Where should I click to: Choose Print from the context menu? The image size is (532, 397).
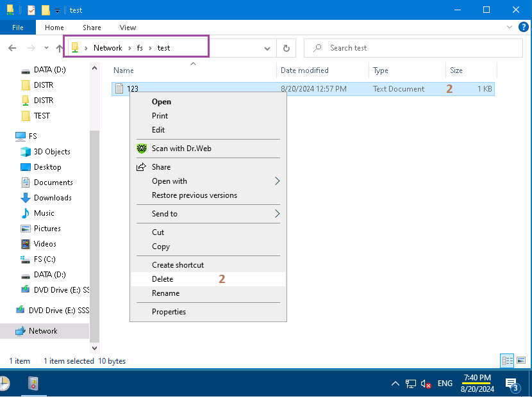208,116
